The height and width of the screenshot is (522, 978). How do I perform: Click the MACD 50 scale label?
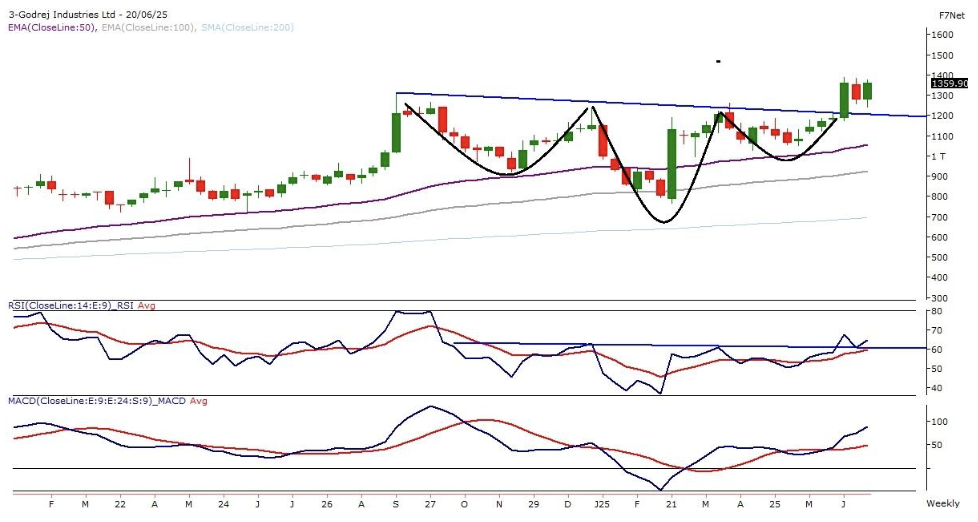[937, 445]
